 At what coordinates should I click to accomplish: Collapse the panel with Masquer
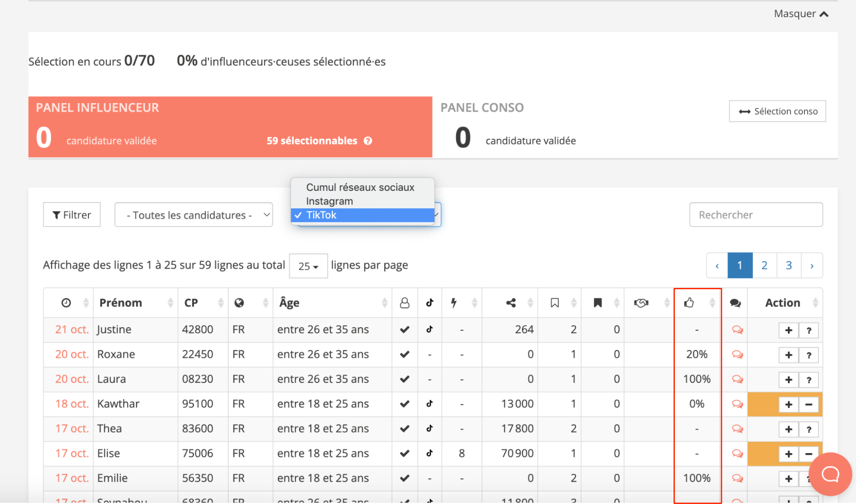(x=801, y=14)
